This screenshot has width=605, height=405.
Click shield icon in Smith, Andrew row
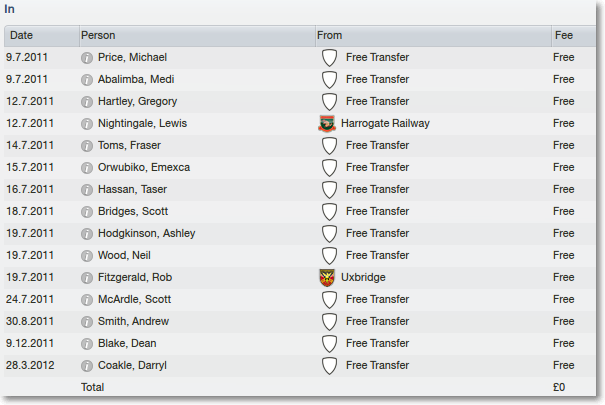tap(330, 322)
